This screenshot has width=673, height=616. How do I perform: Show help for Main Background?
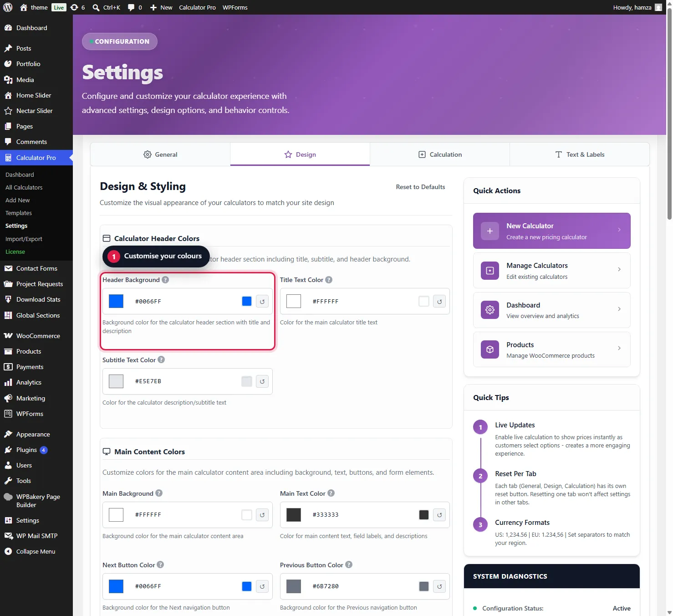point(159,493)
